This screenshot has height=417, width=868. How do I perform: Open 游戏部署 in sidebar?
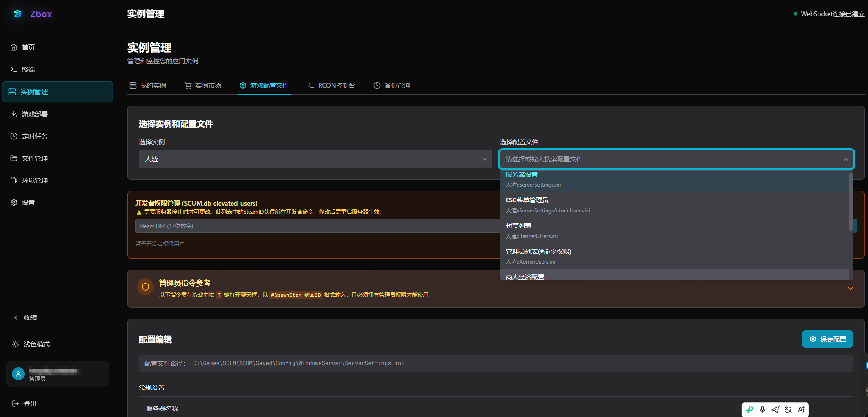click(57, 114)
